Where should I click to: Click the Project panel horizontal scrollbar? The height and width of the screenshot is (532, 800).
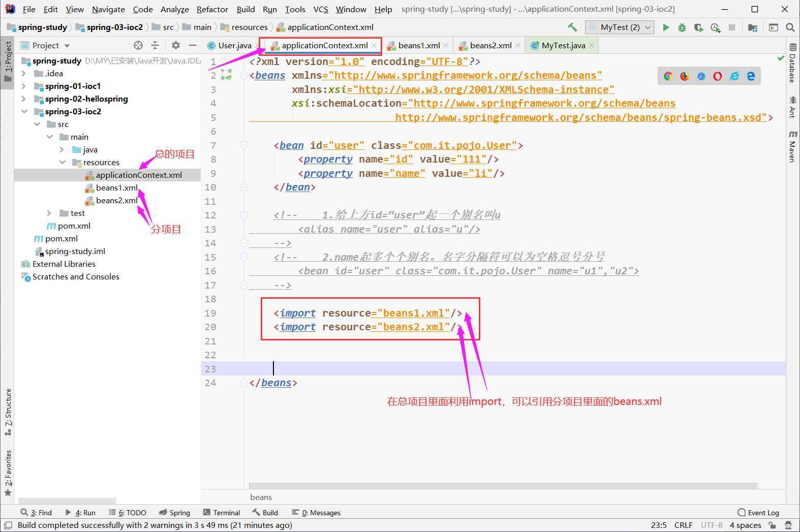[67, 501]
